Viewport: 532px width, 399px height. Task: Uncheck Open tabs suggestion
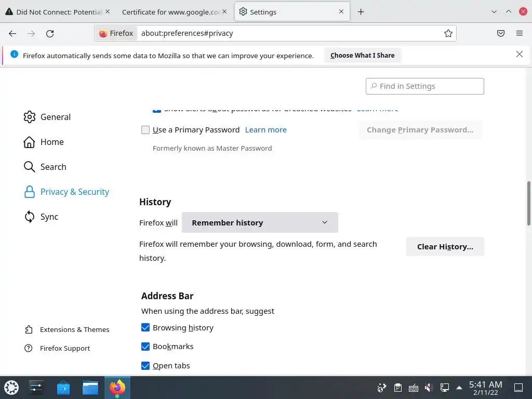pos(145,366)
